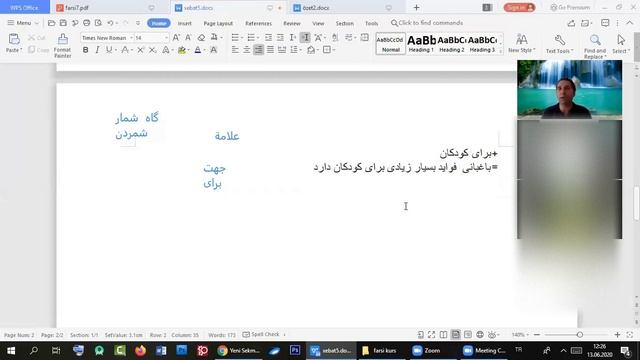Click the zoom out minus button
Image resolution: width=640 pixels, height=360 pixels.
pyautogui.click(x=537, y=335)
